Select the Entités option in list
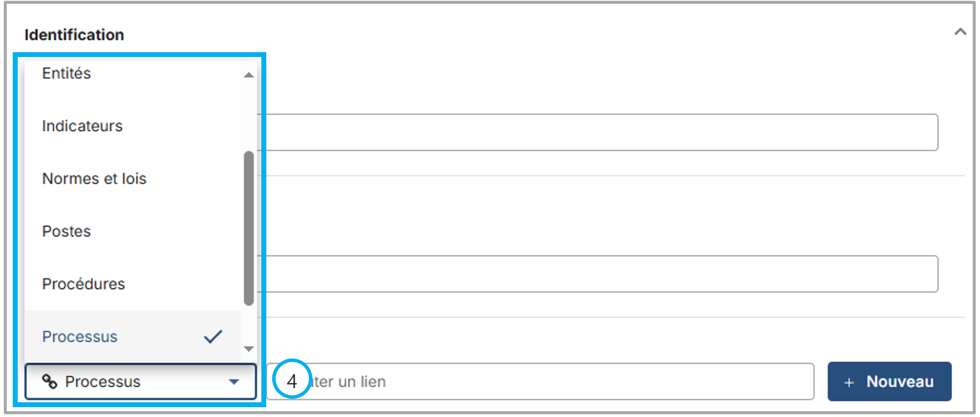The image size is (980, 417). coord(67,73)
